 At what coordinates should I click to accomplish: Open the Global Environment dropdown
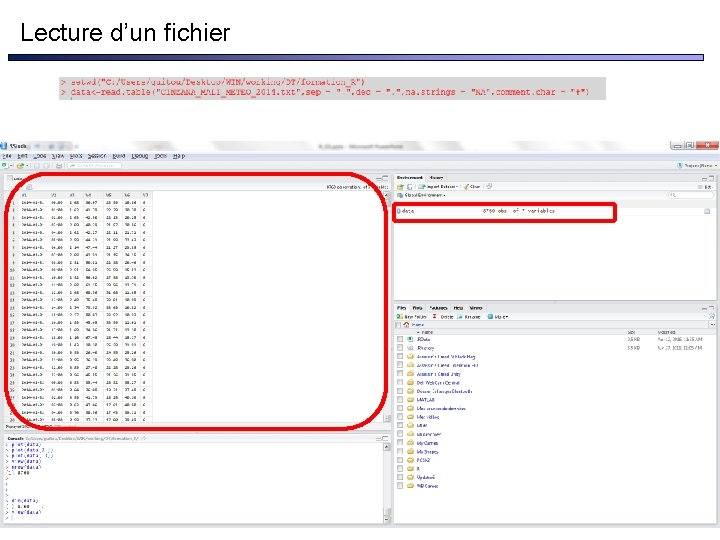tap(422, 195)
